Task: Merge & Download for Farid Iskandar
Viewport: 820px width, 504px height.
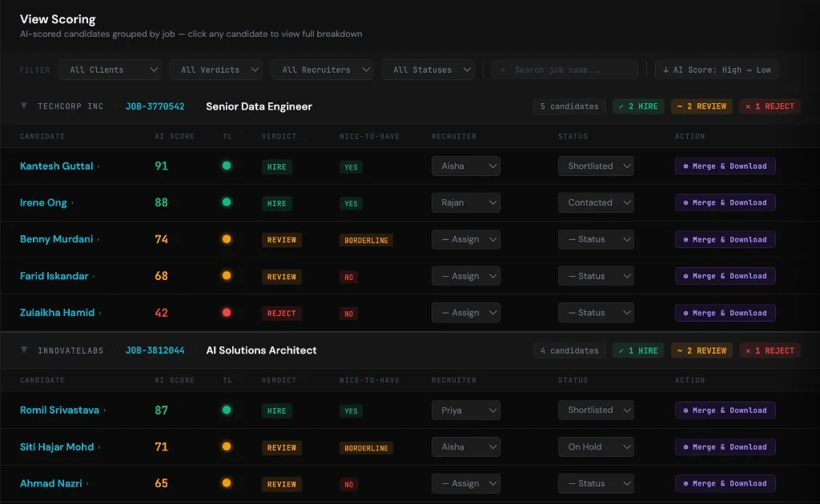Action: point(725,276)
